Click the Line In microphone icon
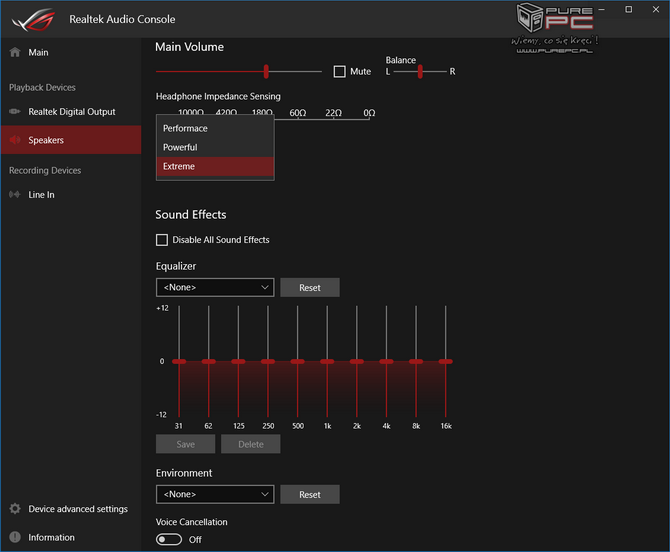 coord(15,194)
